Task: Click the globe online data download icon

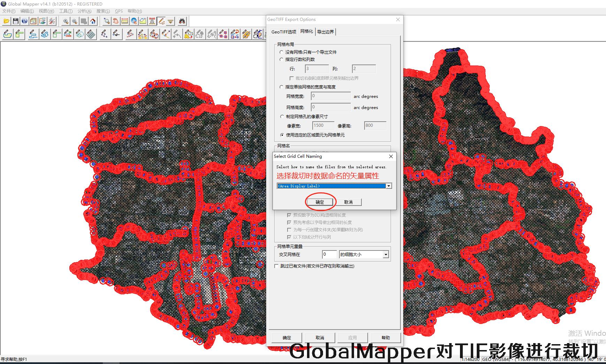Action: (x=24, y=21)
